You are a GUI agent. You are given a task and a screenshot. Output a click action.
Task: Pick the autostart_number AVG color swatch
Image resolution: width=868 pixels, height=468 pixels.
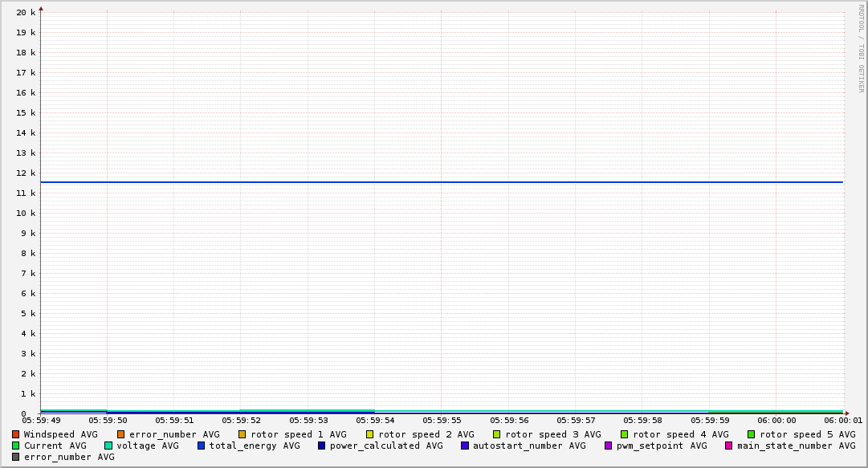pyautogui.click(x=465, y=446)
